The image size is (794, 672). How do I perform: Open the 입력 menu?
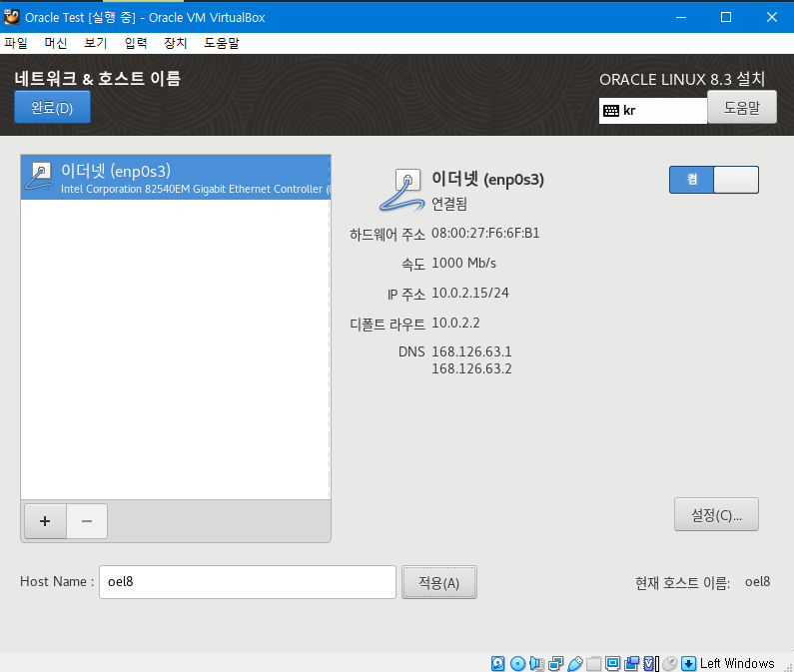click(136, 43)
